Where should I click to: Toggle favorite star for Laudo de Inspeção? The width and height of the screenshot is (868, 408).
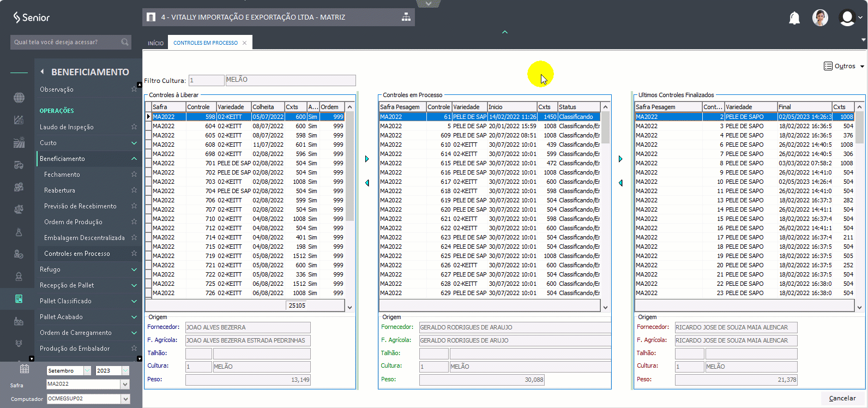pos(134,127)
